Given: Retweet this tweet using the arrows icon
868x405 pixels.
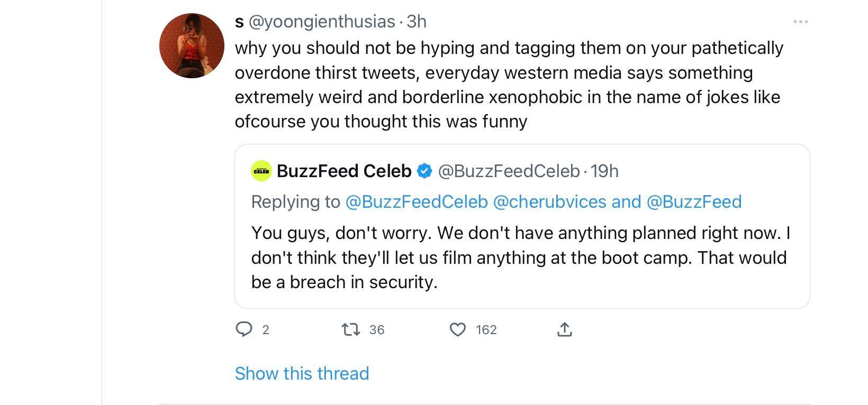Looking at the screenshot, I should click(x=351, y=330).
